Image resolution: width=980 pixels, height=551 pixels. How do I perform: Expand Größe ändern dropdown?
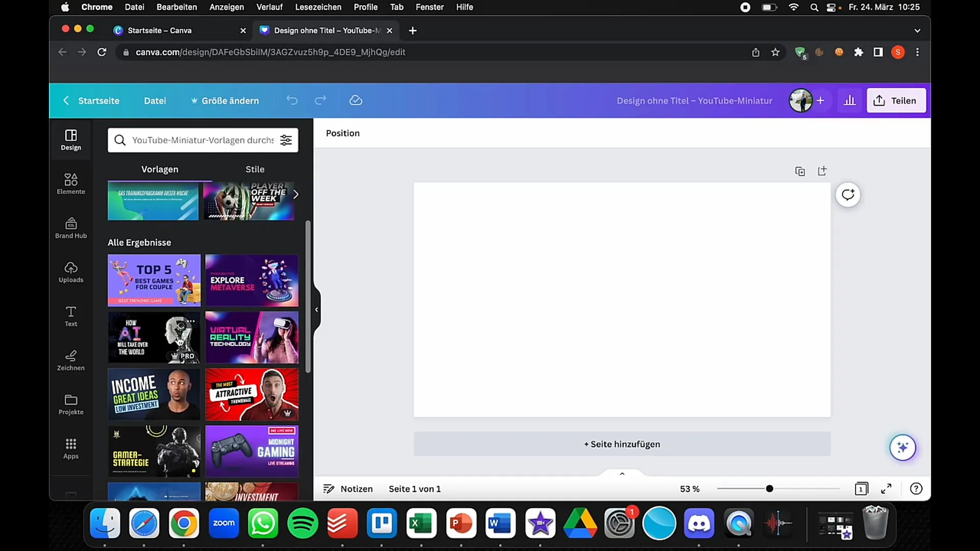point(230,100)
